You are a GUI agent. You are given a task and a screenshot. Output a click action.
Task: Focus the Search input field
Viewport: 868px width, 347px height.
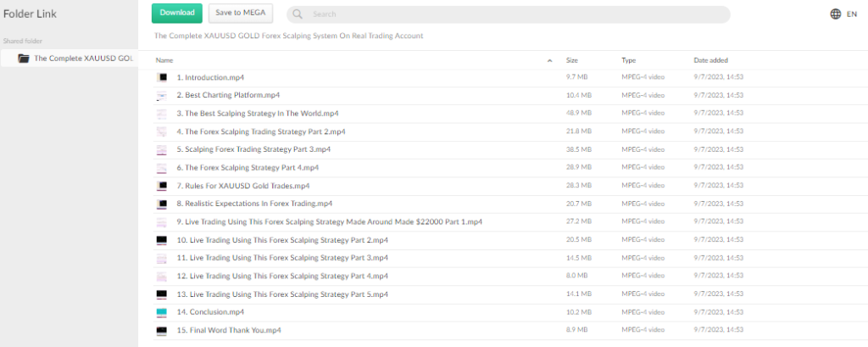509,14
